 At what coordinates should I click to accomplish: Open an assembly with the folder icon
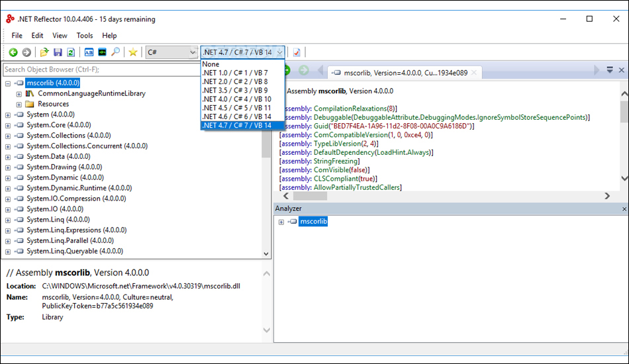pyautogui.click(x=44, y=52)
